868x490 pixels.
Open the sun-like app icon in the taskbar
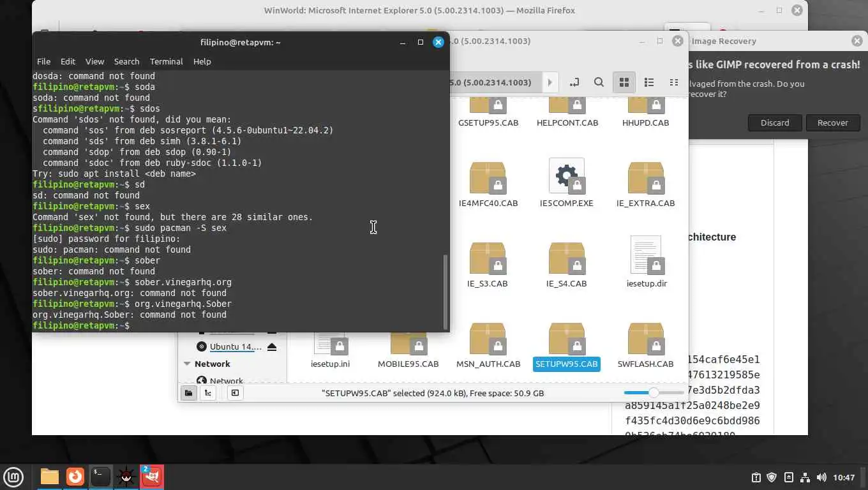tap(126, 477)
